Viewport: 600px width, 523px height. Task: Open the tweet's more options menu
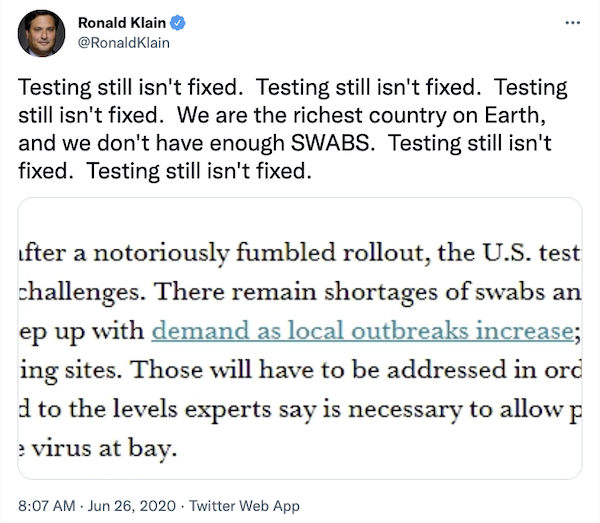tap(571, 23)
